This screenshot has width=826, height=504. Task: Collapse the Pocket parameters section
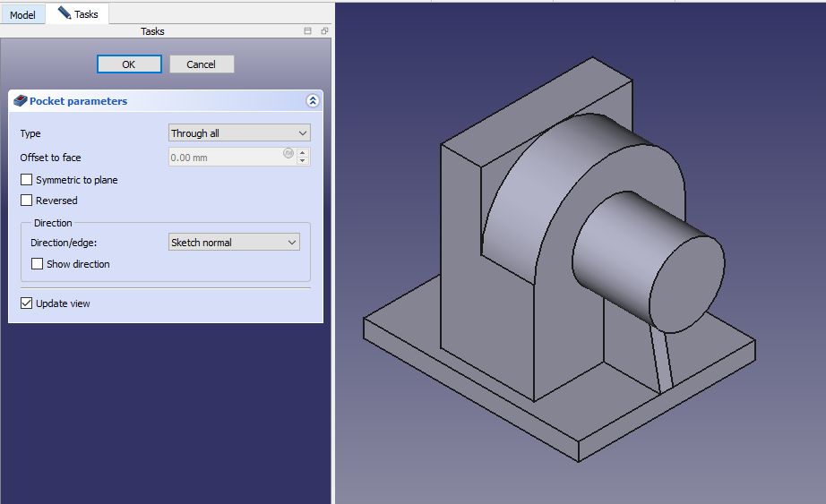pos(312,101)
